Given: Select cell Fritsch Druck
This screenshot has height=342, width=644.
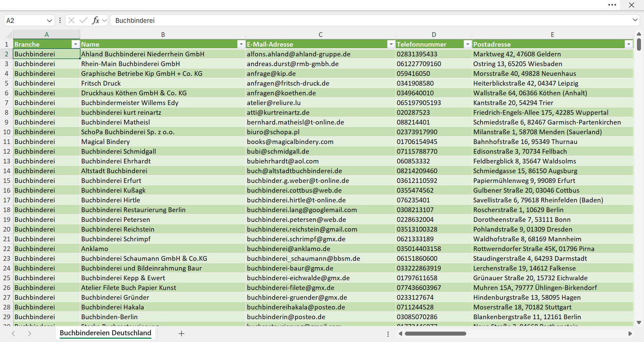Looking at the screenshot, I should (x=163, y=83).
